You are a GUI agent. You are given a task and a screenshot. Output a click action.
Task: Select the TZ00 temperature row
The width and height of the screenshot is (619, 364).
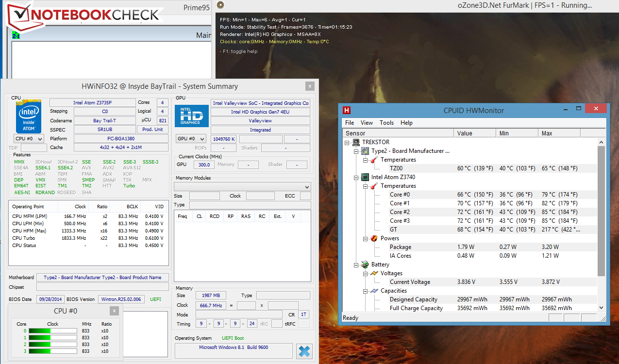click(x=470, y=168)
